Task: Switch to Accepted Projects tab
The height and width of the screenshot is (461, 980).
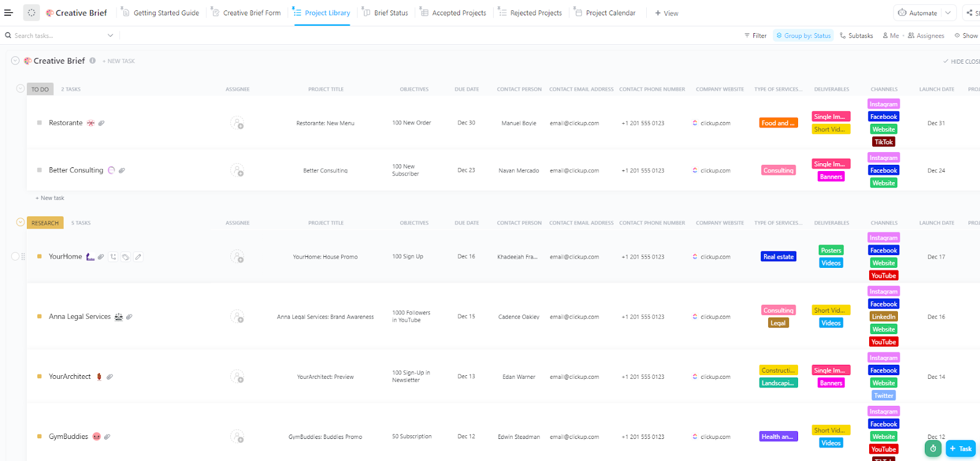Action: (453, 13)
